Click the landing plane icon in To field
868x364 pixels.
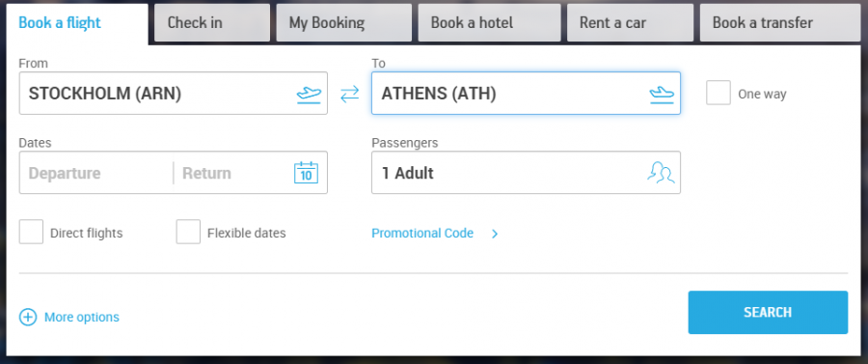click(x=662, y=95)
